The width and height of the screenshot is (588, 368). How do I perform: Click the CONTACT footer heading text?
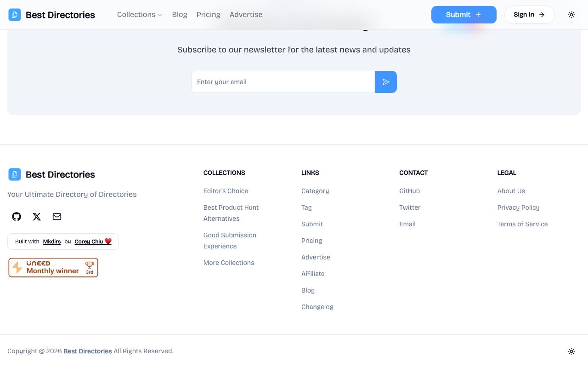413,173
